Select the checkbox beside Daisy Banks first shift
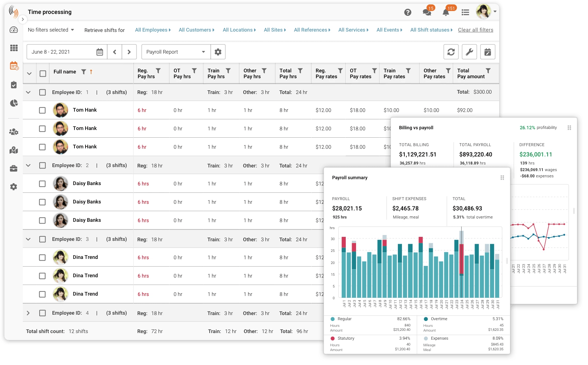 tap(42, 183)
